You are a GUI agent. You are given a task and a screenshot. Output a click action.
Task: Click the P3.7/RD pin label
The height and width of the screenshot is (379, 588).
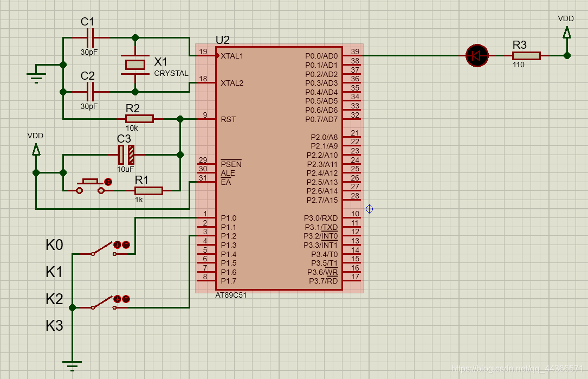click(323, 281)
